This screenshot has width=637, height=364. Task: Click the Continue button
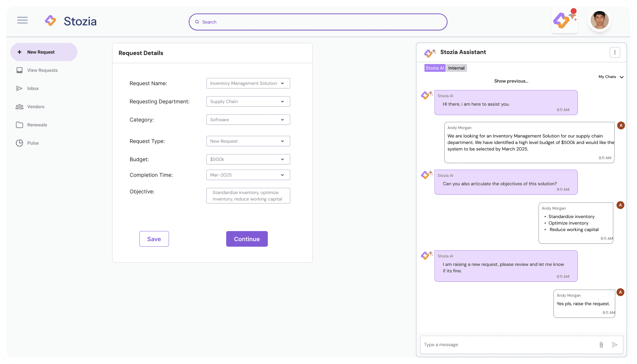[247, 239]
